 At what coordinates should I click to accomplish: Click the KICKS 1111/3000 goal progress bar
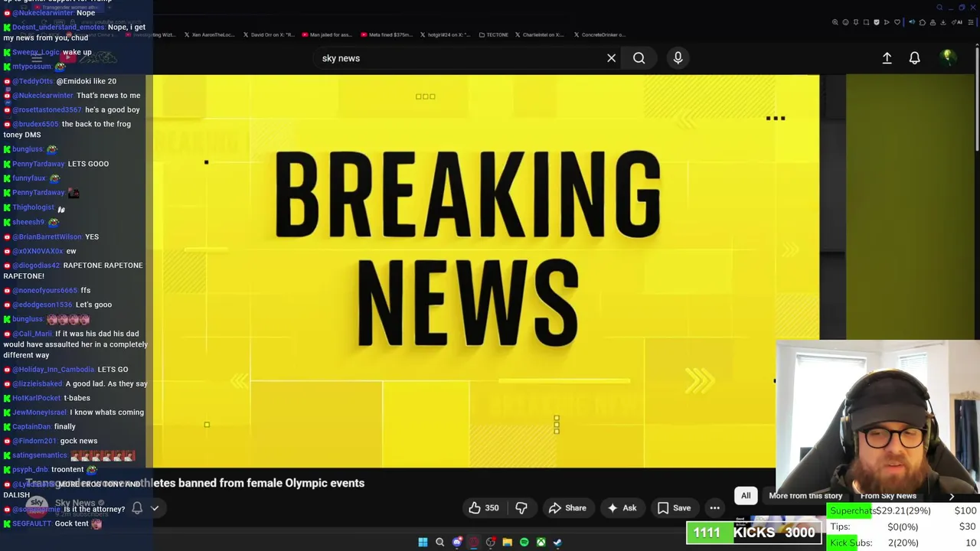point(754,533)
